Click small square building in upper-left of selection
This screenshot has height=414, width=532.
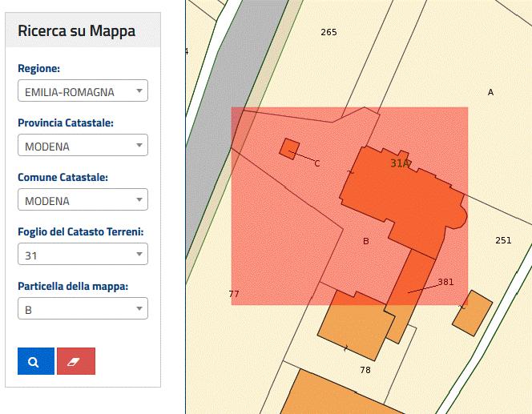[x=289, y=148]
